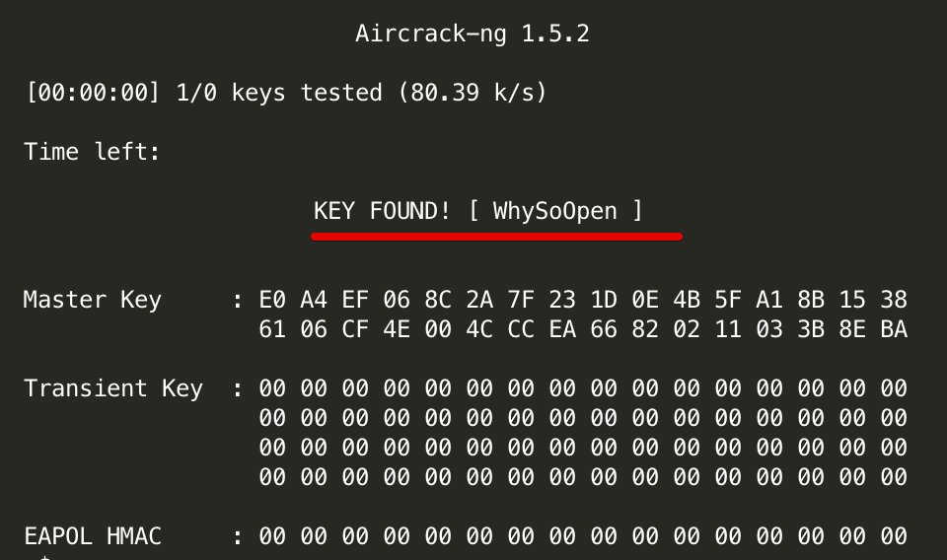Click the "EAPOL HMAC" label
This screenshot has width=947, height=560.
coord(93,536)
